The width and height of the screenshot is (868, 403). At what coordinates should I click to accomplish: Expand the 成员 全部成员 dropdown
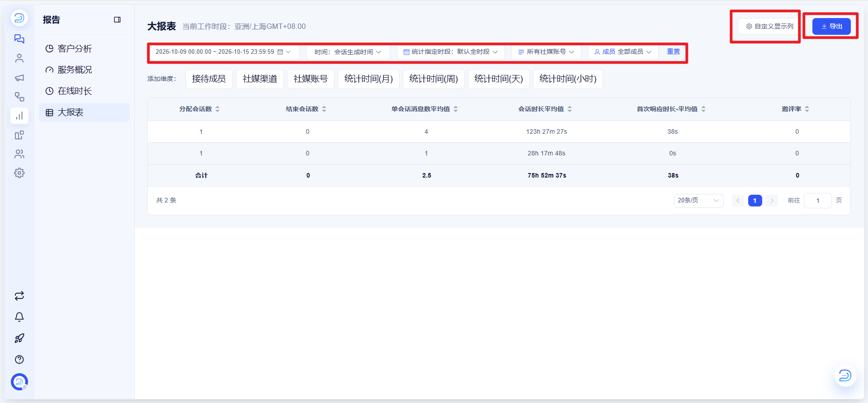pyautogui.click(x=623, y=52)
